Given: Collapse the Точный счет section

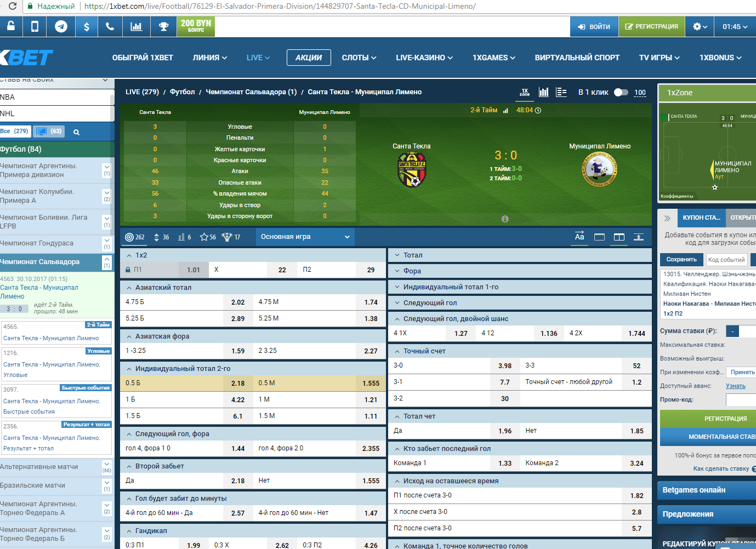Looking at the screenshot, I should (x=520, y=351).
